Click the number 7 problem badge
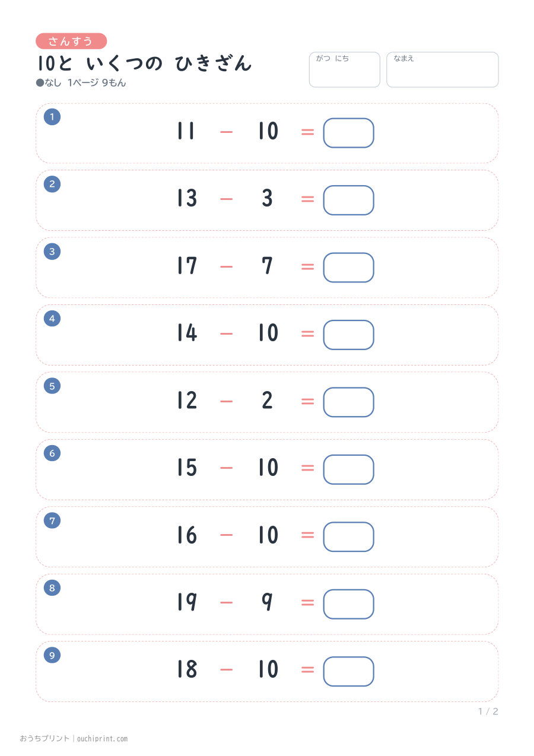 [52, 520]
